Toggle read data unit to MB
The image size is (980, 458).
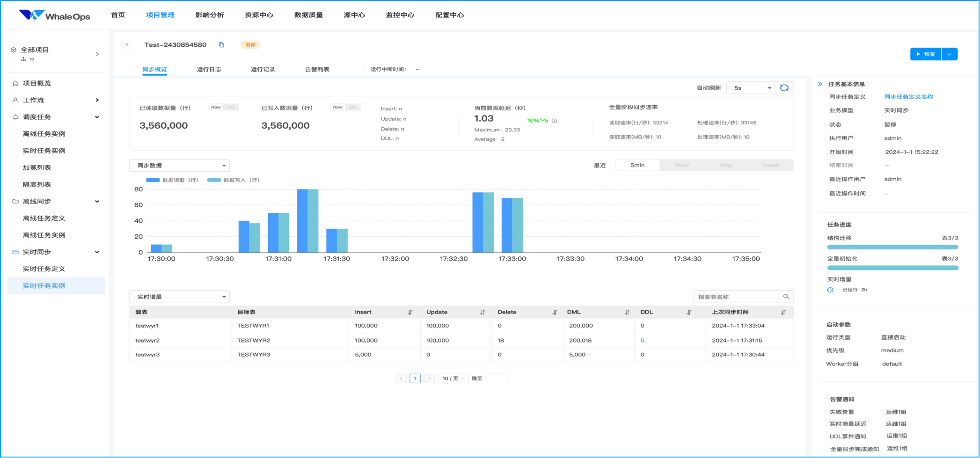point(231,107)
